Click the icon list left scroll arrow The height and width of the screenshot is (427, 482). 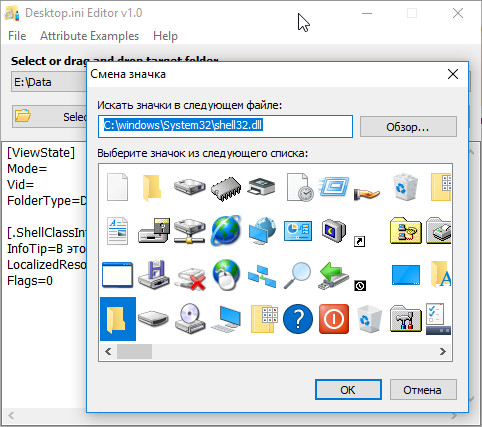108,352
